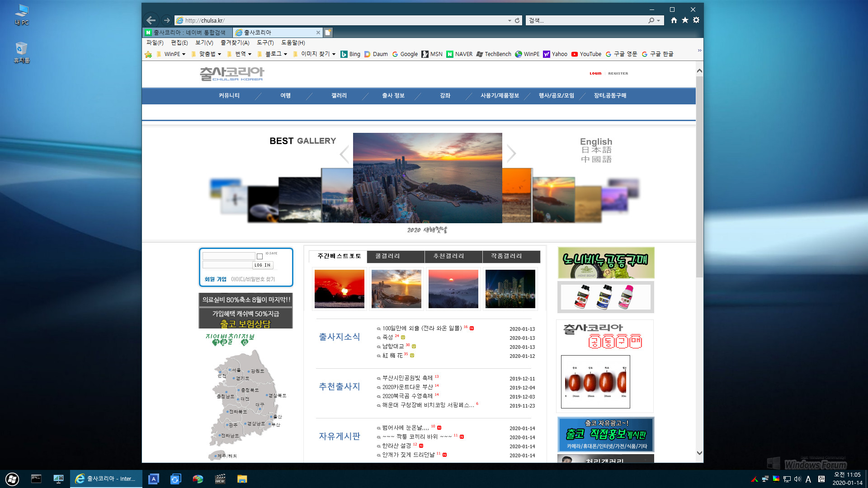This screenshot has width=868, height=488.
Task: Click the page vertical scrollbar thumb
Action: pos(699,176)
